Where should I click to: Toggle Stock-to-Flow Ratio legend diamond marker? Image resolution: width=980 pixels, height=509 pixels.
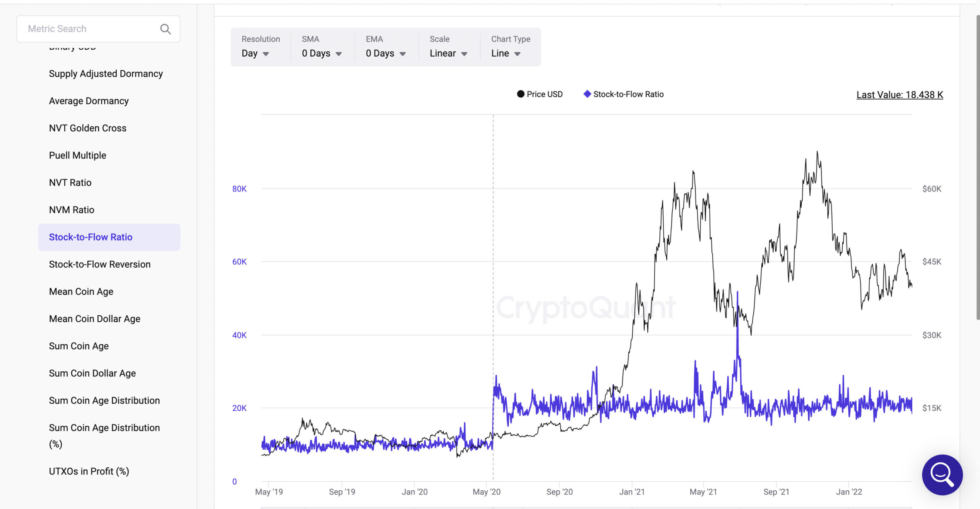tap(587, 94)
